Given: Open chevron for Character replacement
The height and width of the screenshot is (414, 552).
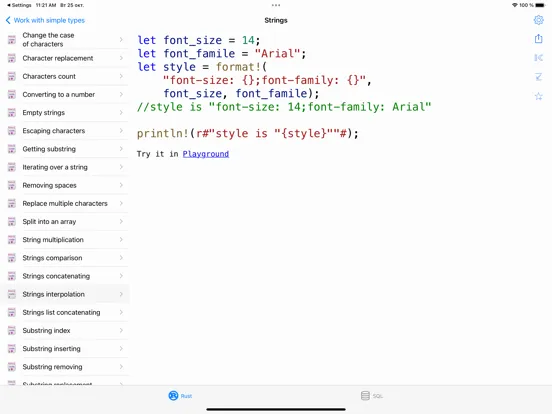Looking at the screenshot, I should tap(121, 58).
